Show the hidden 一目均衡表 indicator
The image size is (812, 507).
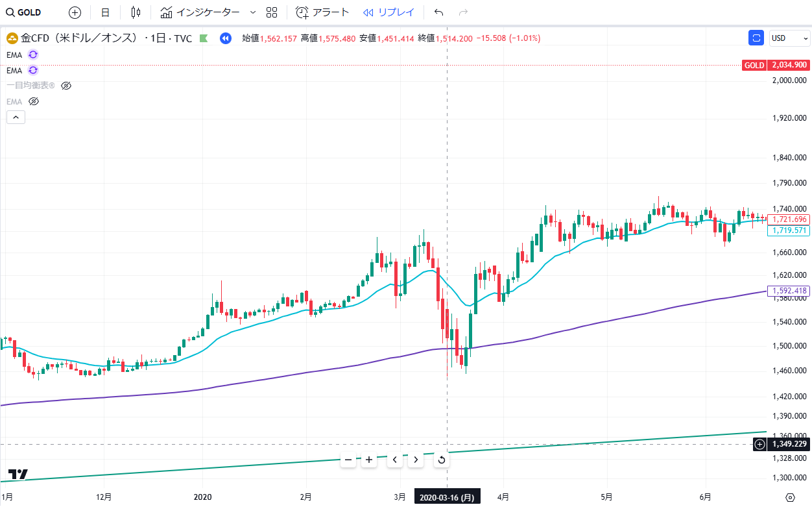click(x=66, y=86)
